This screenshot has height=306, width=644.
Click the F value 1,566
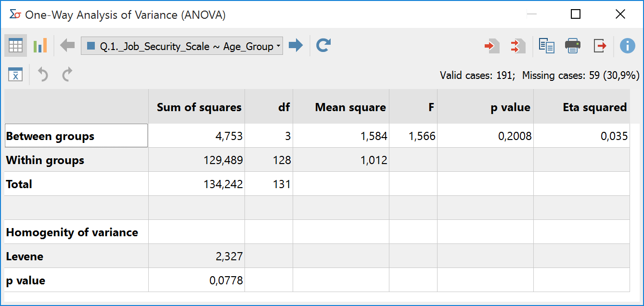pos(413,136)
